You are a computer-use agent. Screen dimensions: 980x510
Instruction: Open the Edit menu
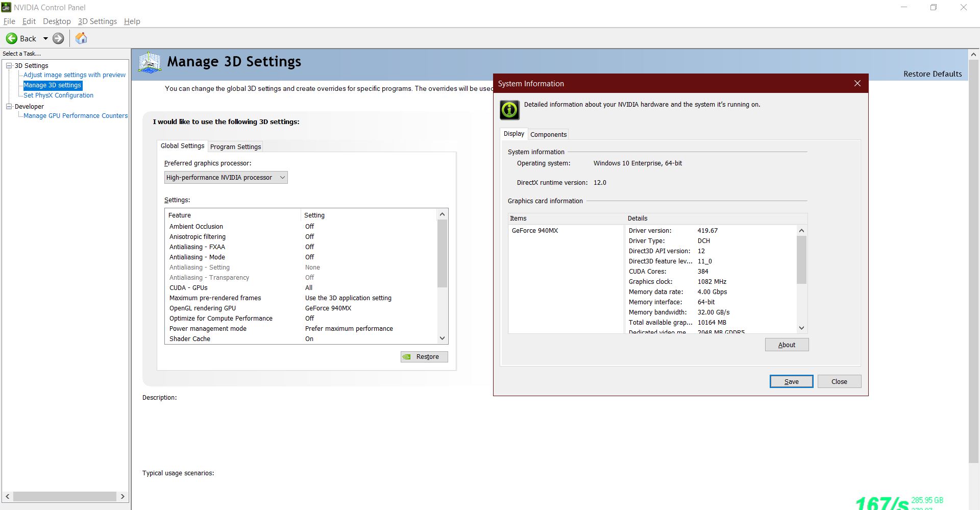29,21
